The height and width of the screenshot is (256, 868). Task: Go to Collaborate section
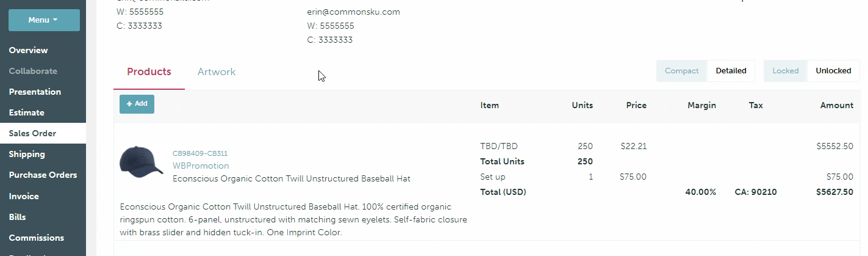33,71
